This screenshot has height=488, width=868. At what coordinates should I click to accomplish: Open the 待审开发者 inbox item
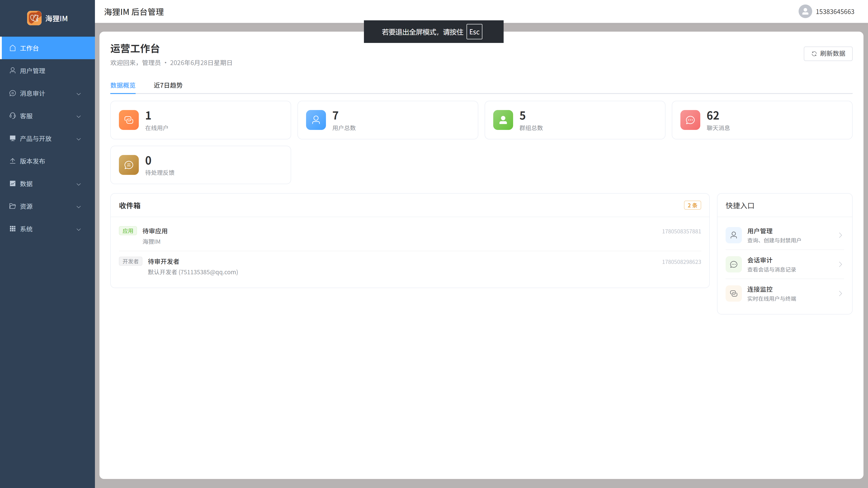click(410, 266)
